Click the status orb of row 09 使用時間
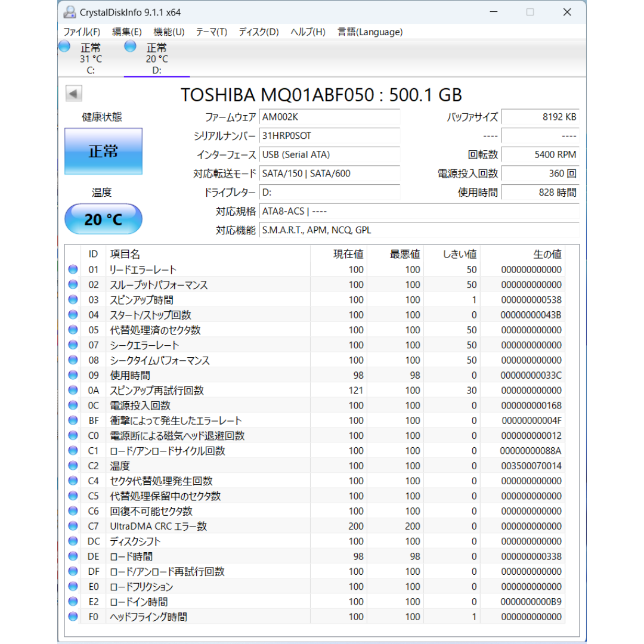Image resolution: width=644 pixels, height=644 pixels. tap(73, 375)
